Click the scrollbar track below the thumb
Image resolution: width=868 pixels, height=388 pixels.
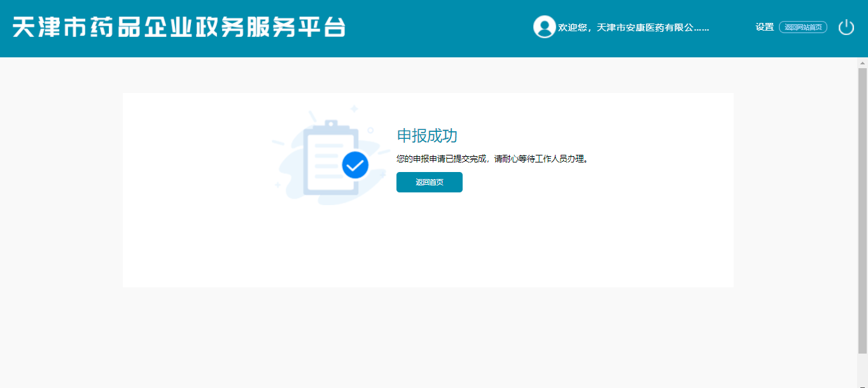(862, 370)
